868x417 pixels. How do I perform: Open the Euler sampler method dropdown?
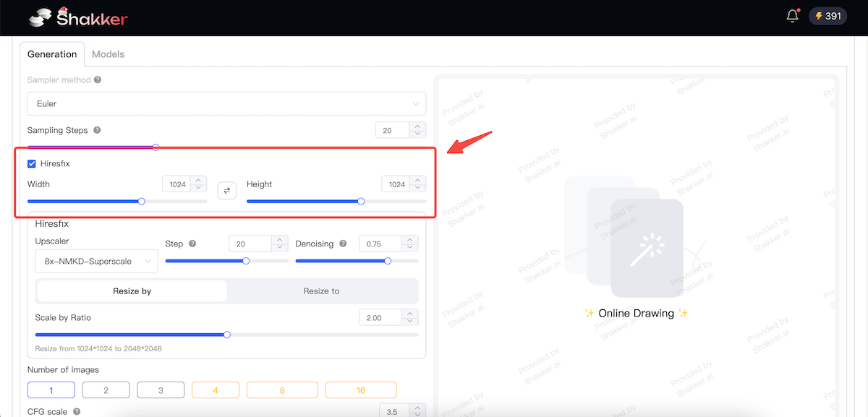pos(226,104)
